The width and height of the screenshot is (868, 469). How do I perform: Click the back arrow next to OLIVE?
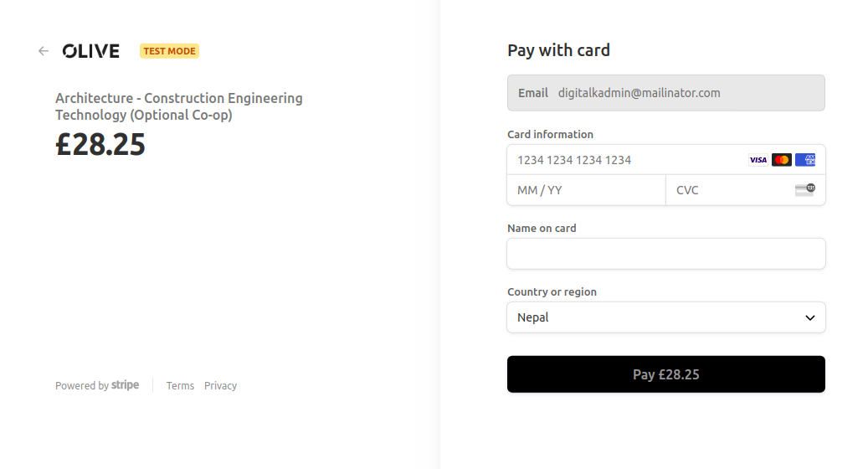point(44,51)
